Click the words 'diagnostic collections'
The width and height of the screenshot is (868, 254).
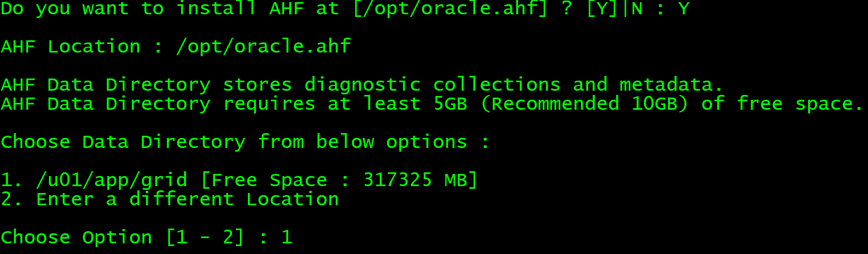tap(433, 85)
